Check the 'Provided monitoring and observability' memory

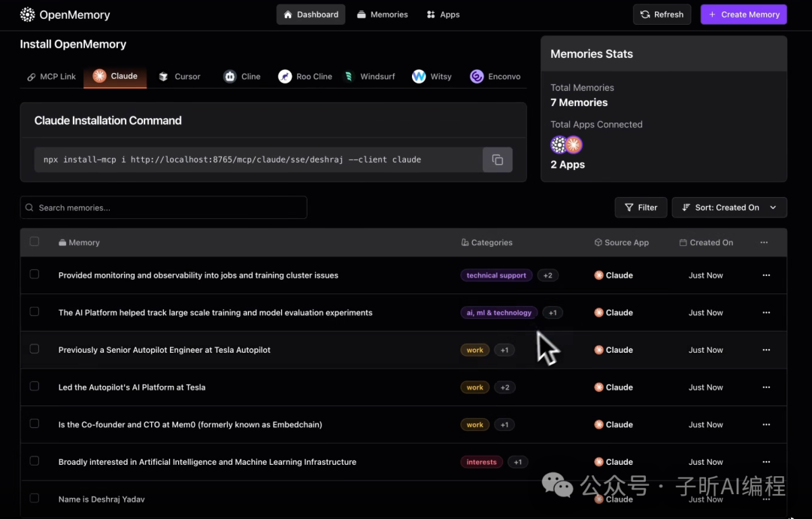(35, 275)
